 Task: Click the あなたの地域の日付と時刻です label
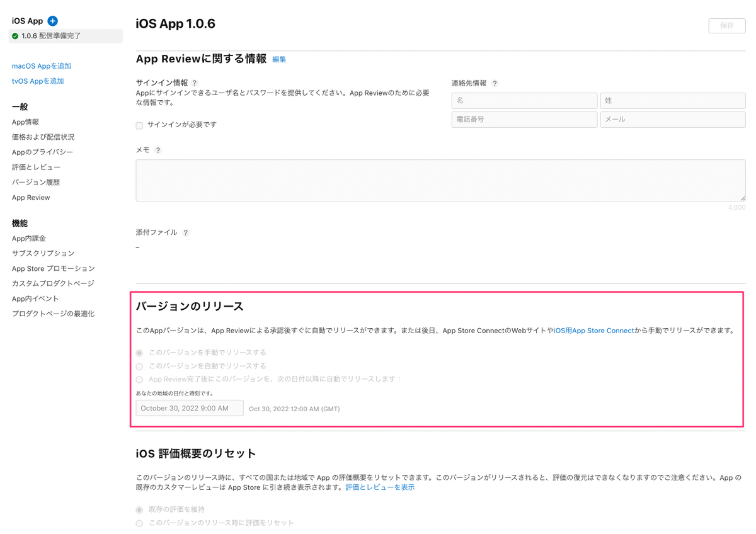coord(175,394)
